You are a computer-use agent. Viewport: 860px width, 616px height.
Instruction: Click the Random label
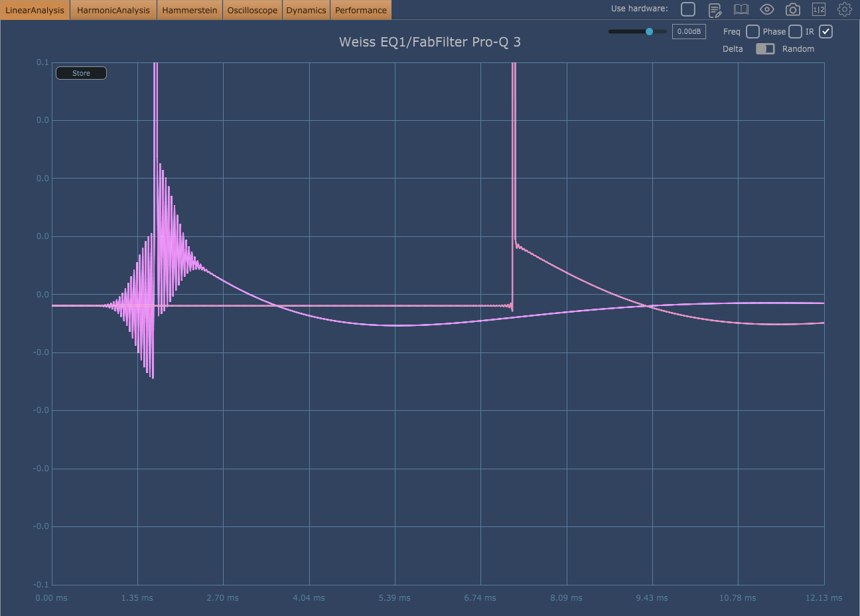point(798,49)
